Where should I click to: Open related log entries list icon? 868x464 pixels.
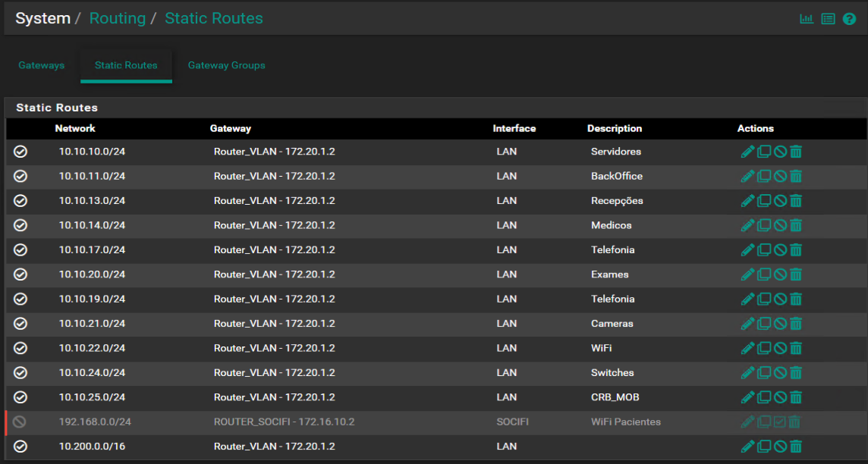click(x=828, y=19)
